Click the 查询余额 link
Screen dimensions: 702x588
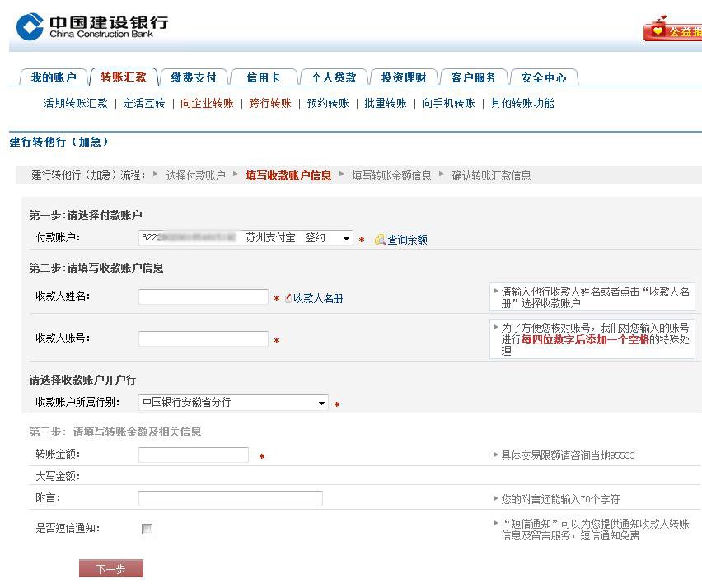click(407, 240)
